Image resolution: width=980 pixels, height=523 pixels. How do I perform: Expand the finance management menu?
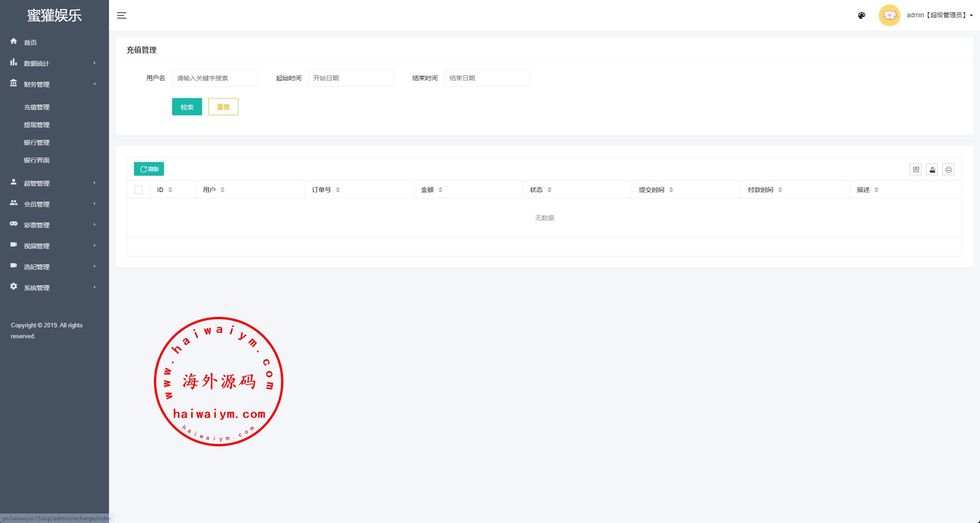(x=54, y=84)
